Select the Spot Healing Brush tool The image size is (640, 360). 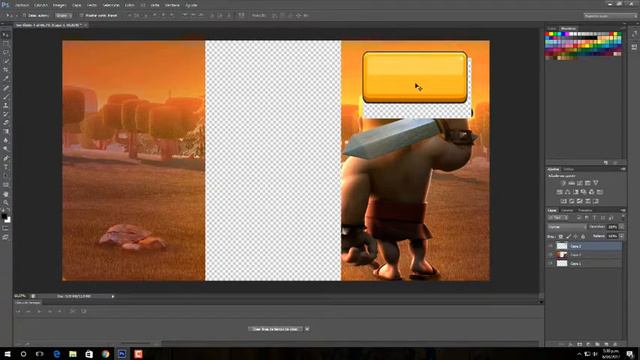tap(6, 88)
